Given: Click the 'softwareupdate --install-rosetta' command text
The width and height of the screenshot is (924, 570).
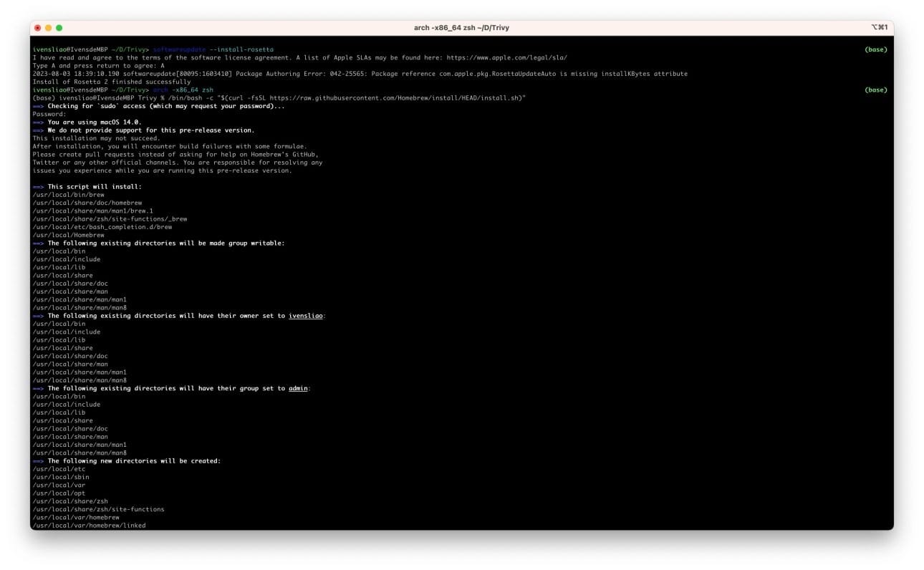Looking at the screenshot, I should 213,49.
